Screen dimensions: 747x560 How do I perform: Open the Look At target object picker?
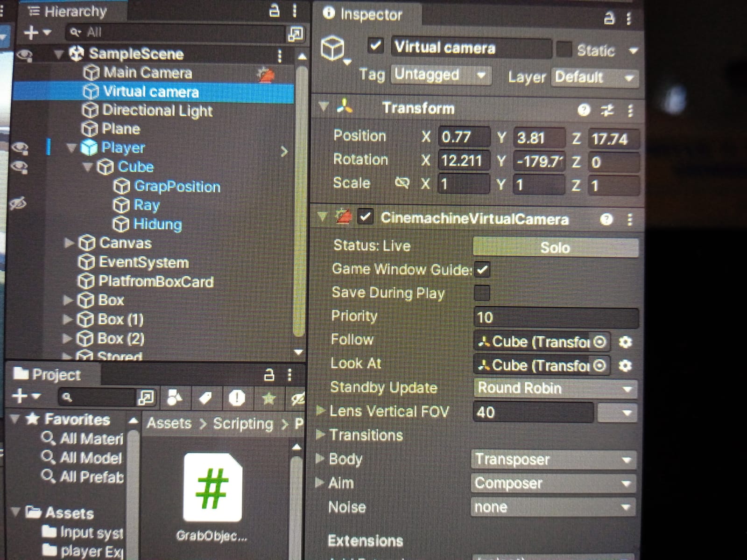(x=600, y=365)
